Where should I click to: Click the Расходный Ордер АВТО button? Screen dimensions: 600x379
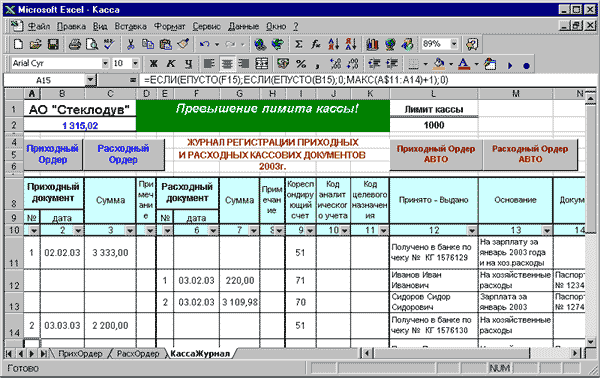pyautogui.click(x=530, y=154)
